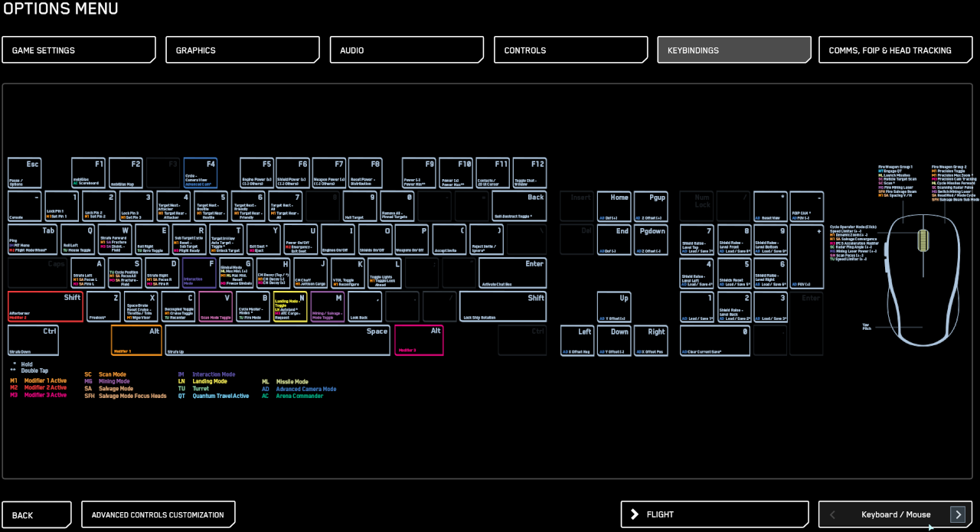
Task: Click the mouse scroll wheel in the diagram
Action: (x=922, y=243)
